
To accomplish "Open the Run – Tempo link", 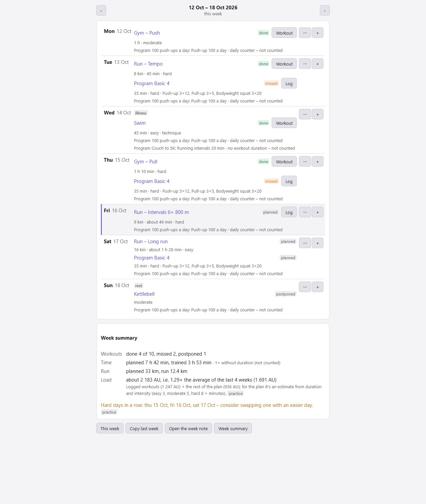I will coord(148,64).
